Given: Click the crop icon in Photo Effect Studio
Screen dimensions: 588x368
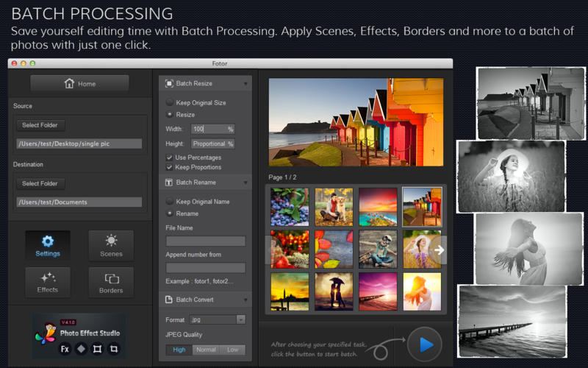Looking at the screenshot, I should (114, 348).
